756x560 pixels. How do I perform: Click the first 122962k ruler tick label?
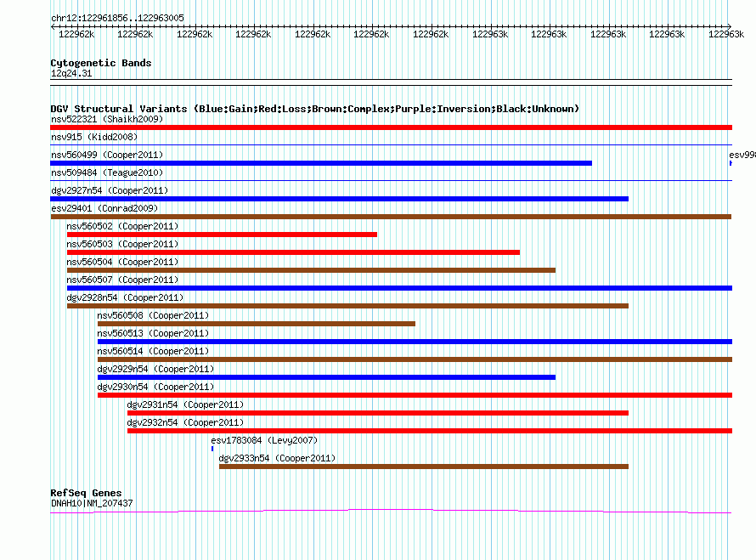click(76, 34)
